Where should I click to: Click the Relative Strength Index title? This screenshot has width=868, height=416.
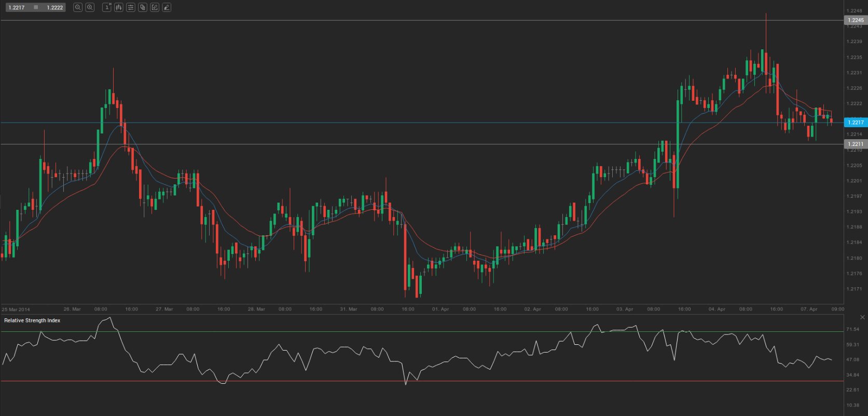click(32, 320)
